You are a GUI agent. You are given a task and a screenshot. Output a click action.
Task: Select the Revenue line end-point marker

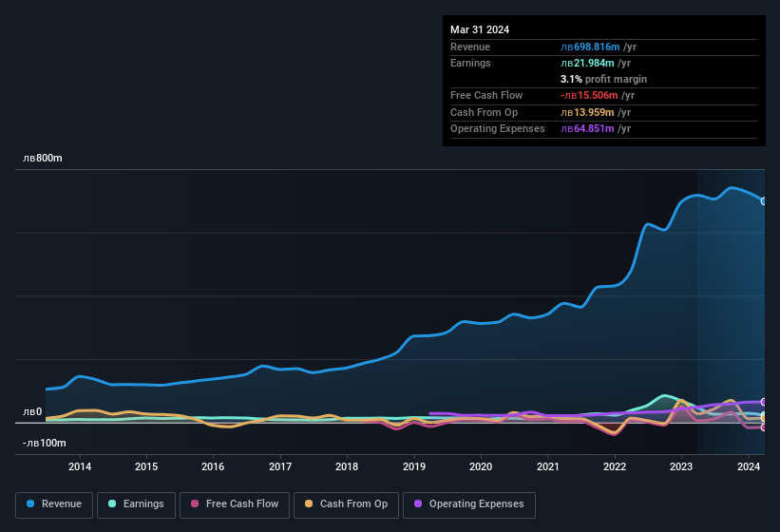click(763, 200)
